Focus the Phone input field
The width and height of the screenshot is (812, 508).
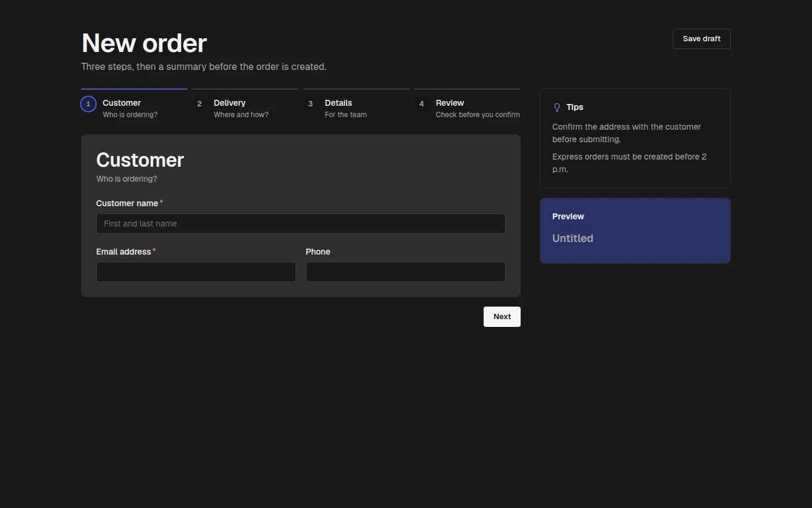pyautogui.click(x=405, y=272)
